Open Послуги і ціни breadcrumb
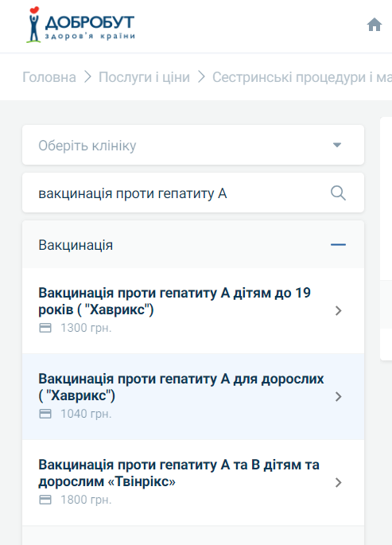The height and width of the screenshot is (545, 392). point(144,77)
